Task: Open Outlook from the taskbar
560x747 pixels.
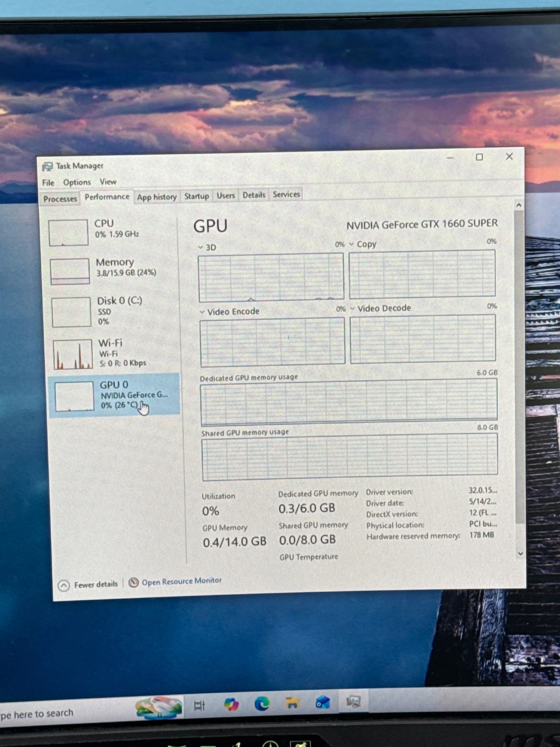Action: tap(323, 702)
